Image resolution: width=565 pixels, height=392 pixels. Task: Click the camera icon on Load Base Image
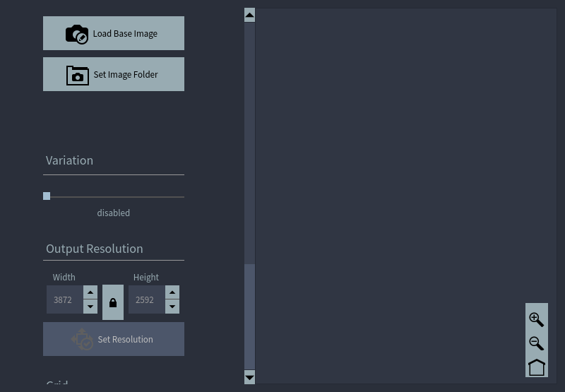[77, 34]
